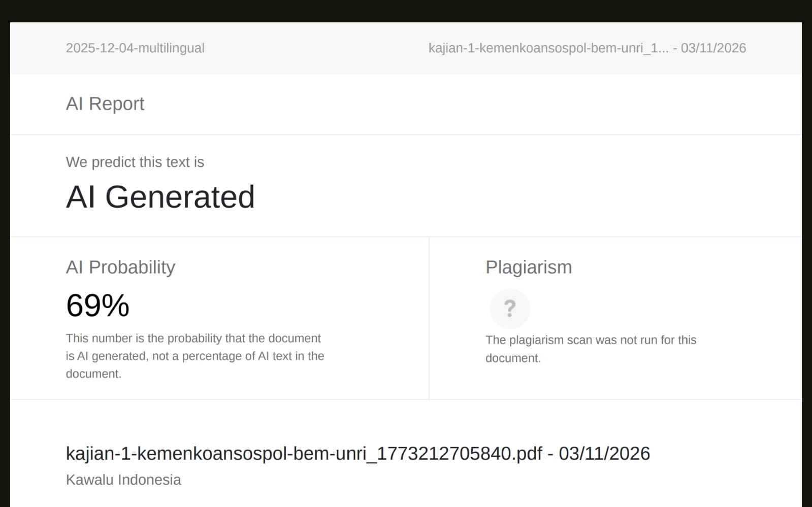Image resolution: width=812 pixels, height=507 pixels.
Task: Click the word "Report" in the page heading
Action: coord(116,104)
